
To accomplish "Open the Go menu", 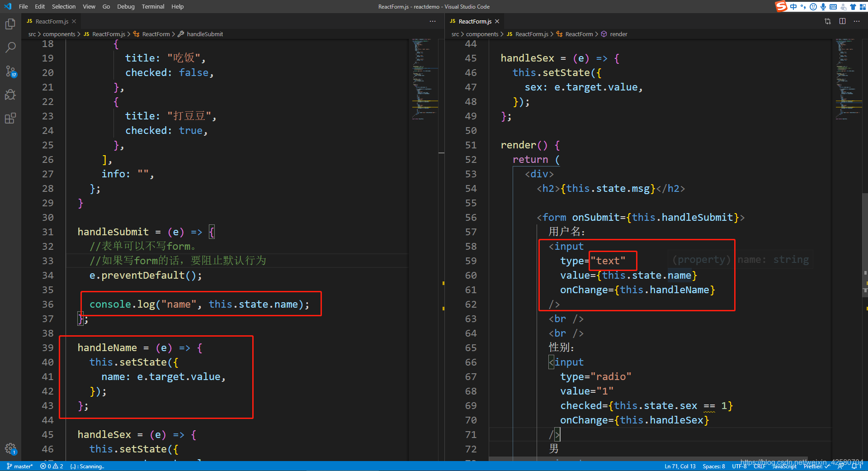I will pos(106,6).
